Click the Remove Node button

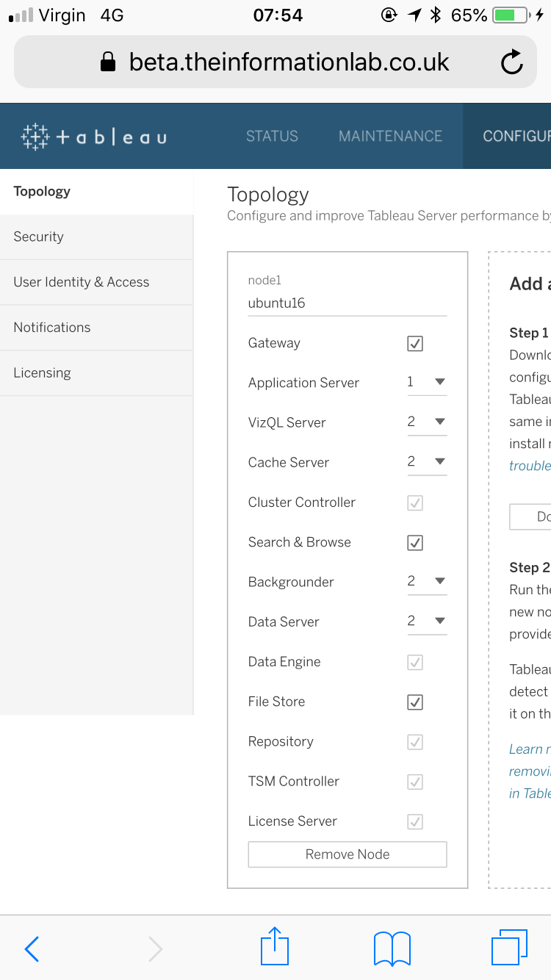click(347, 854)
